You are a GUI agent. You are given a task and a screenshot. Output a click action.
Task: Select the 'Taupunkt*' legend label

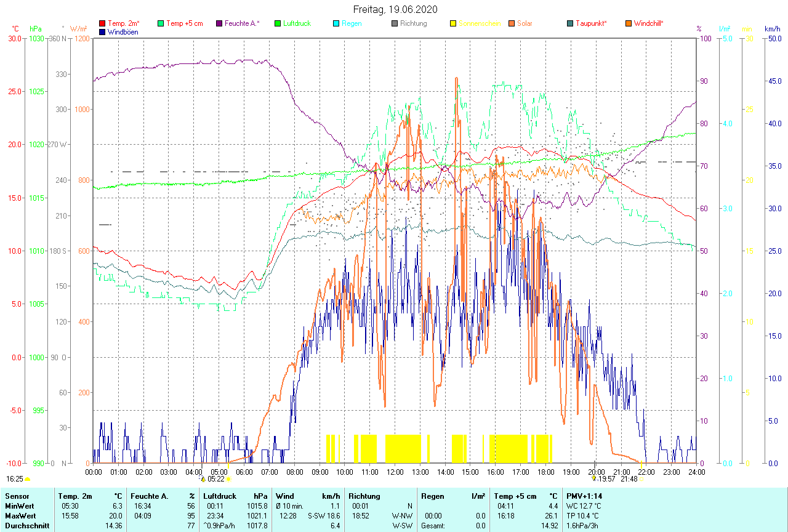[x=591, y=23]
